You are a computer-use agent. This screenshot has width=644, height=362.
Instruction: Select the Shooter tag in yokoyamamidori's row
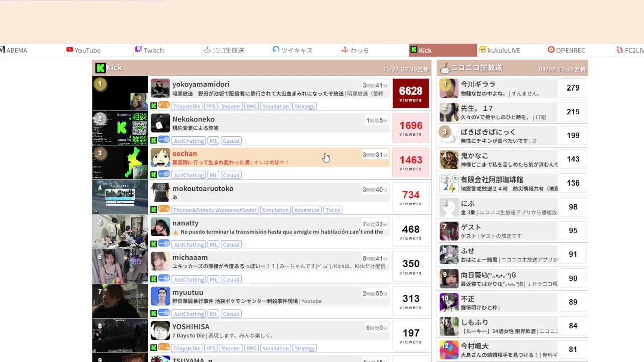point(231,106)
